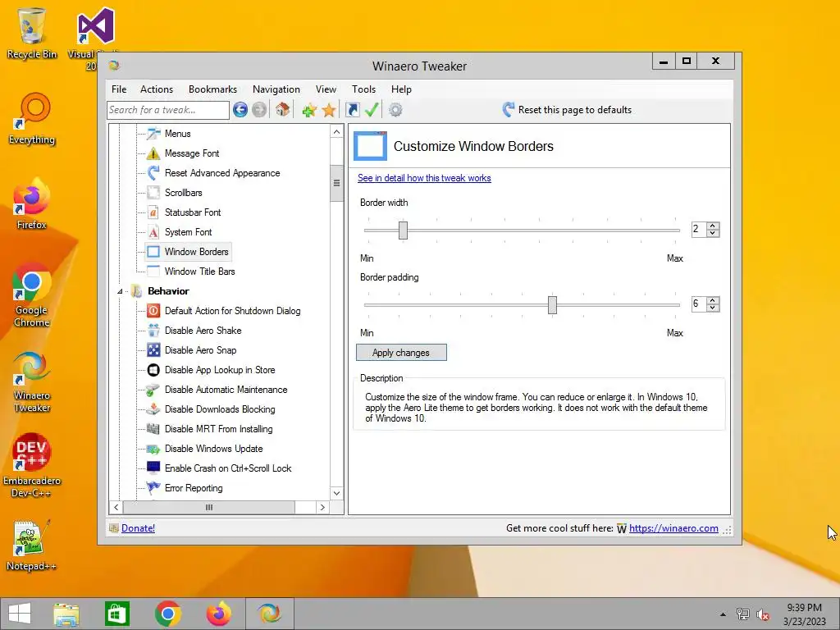Open the Windows Start button
Screen dimensions: 840x630
coord(20,614)
